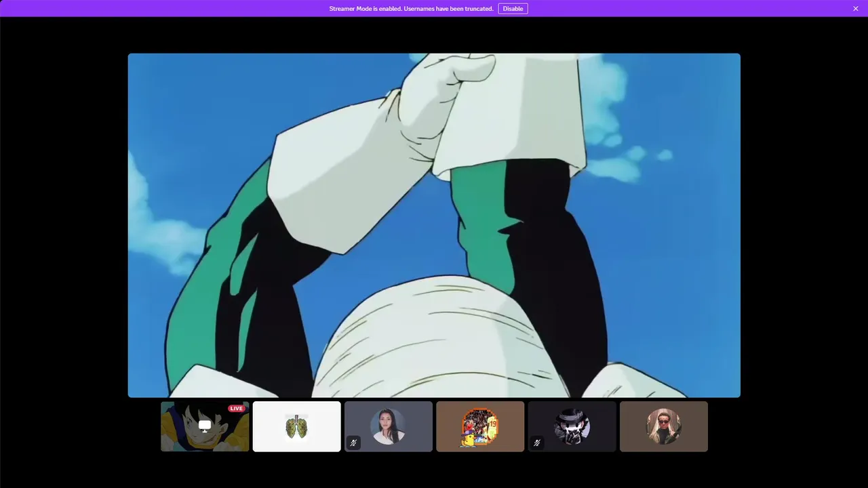
Task: Disable Streamer Mode using the Disable button
Action: (513, 9)
